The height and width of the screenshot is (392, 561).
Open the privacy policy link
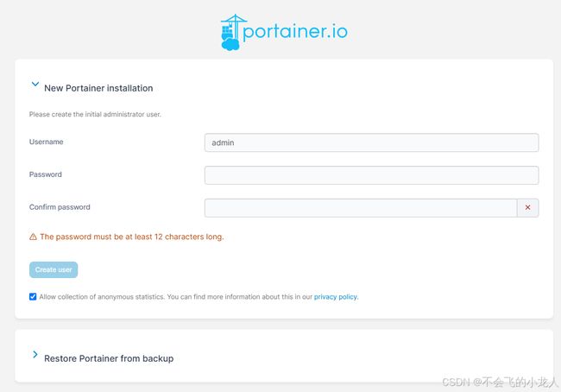point(336,297)
